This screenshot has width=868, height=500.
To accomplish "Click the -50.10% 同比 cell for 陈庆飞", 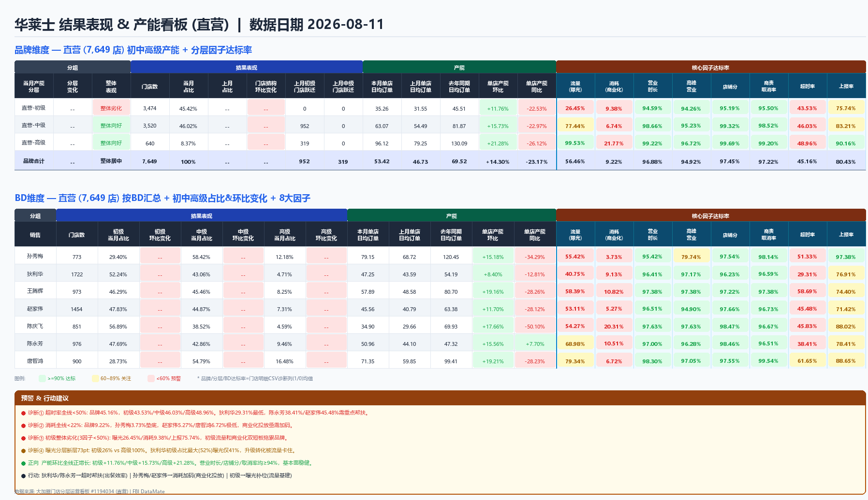I will click(x=535, y=327).
